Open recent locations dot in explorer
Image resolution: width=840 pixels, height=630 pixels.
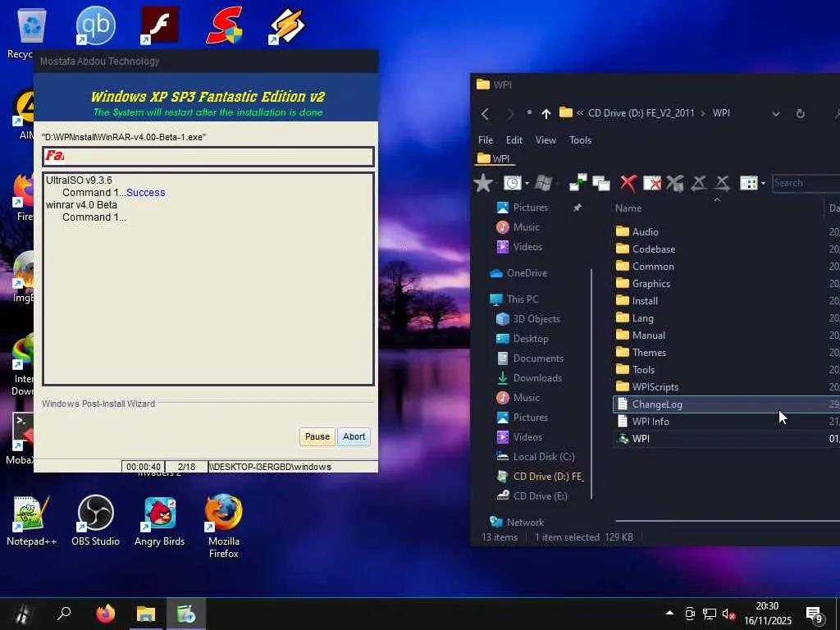(x=529, y=112)
